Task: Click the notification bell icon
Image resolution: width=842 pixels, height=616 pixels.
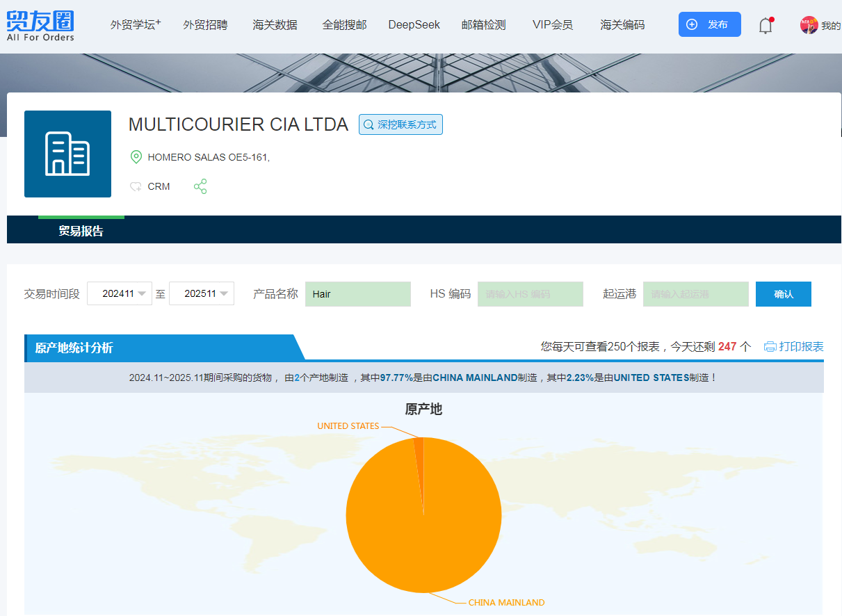Action: pos(766,26)
